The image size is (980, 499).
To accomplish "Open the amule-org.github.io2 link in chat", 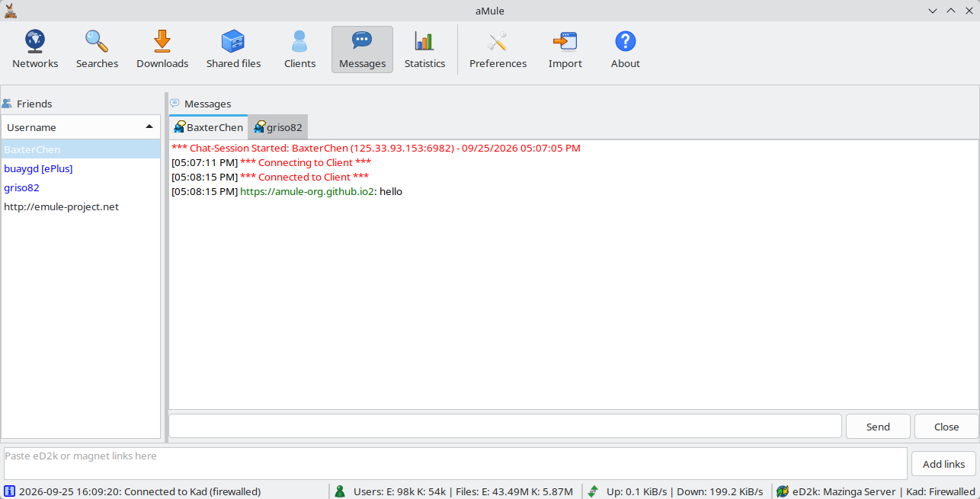I will 307,192.
